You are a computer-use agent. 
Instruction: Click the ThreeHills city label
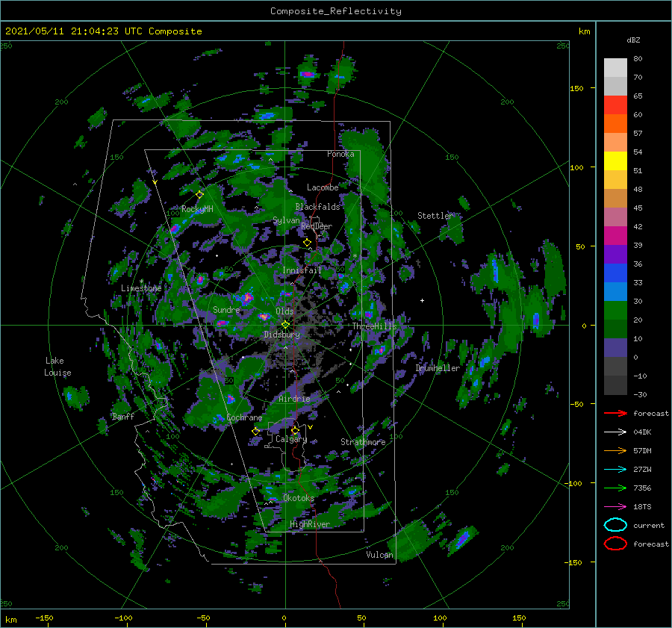[375, 326]
